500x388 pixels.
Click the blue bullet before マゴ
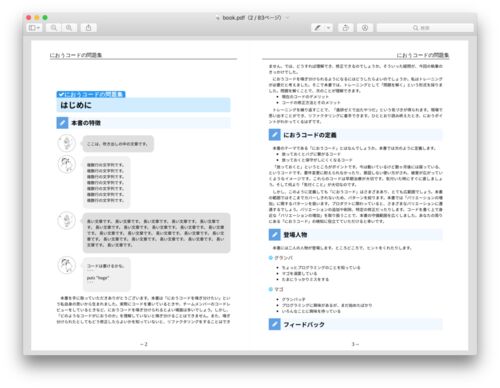(271, 289)
